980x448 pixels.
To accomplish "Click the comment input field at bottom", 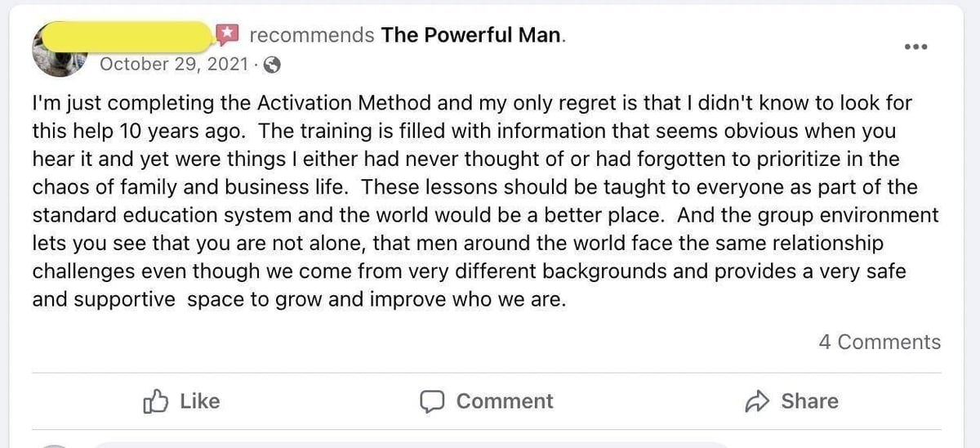I will pyautogui.click(x=408, y=444).
